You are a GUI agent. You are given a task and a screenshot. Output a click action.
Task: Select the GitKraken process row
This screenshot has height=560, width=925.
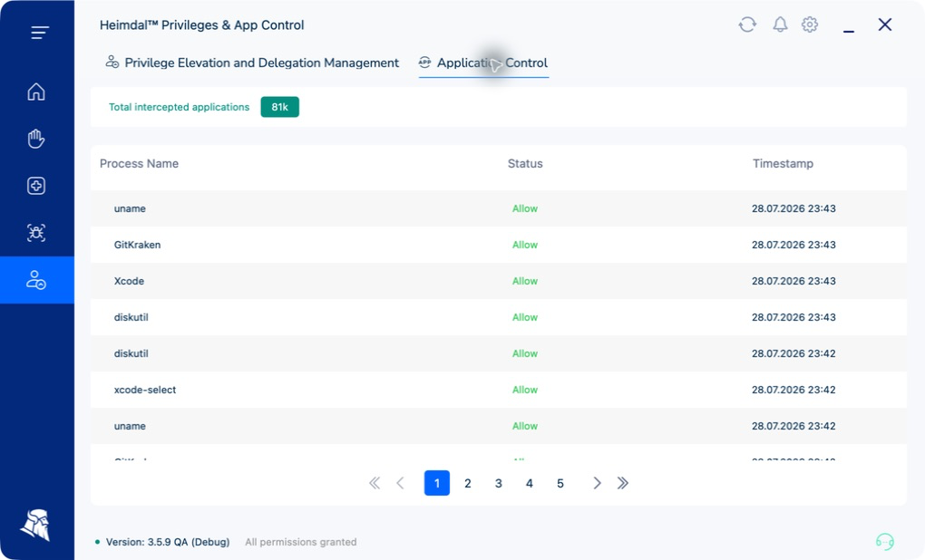tap(499, 245)
